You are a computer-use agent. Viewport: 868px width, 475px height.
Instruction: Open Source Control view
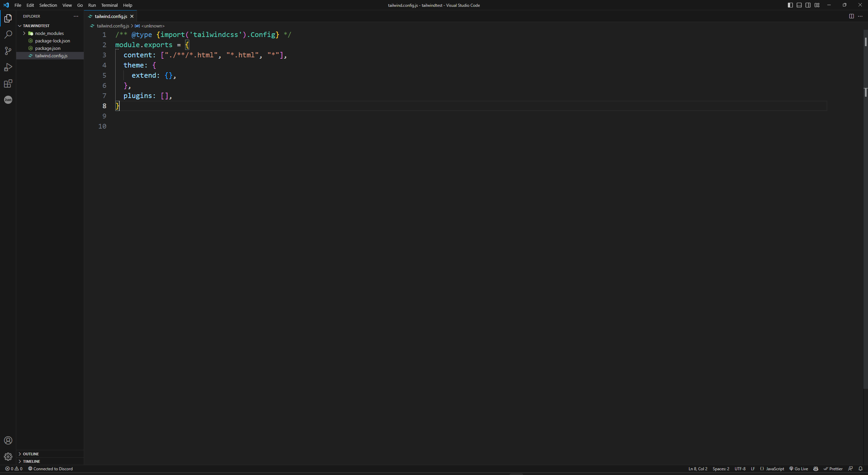coord(8,51)
